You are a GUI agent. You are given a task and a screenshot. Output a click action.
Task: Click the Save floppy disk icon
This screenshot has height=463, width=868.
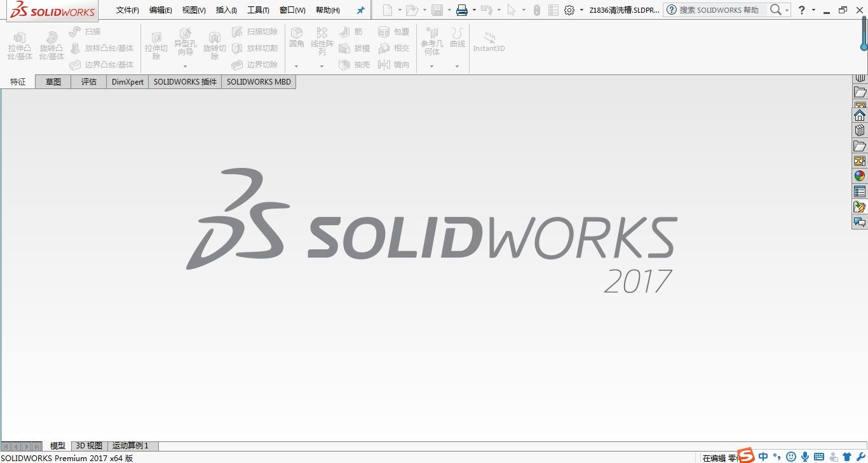coord(437,10)
